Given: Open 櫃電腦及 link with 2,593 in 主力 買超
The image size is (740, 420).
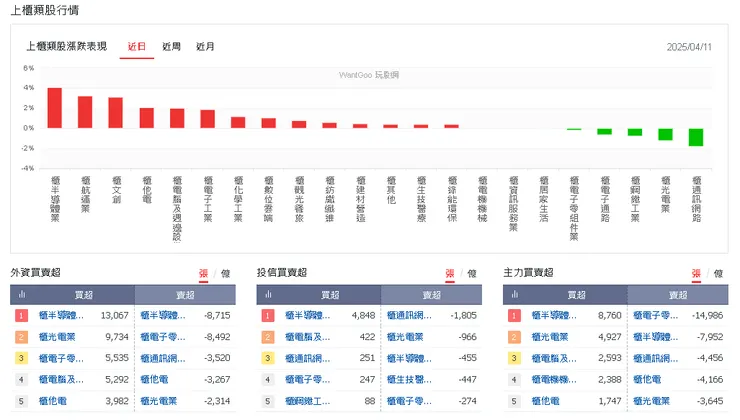Looking at the screenshot, I should tap(554, 358).
